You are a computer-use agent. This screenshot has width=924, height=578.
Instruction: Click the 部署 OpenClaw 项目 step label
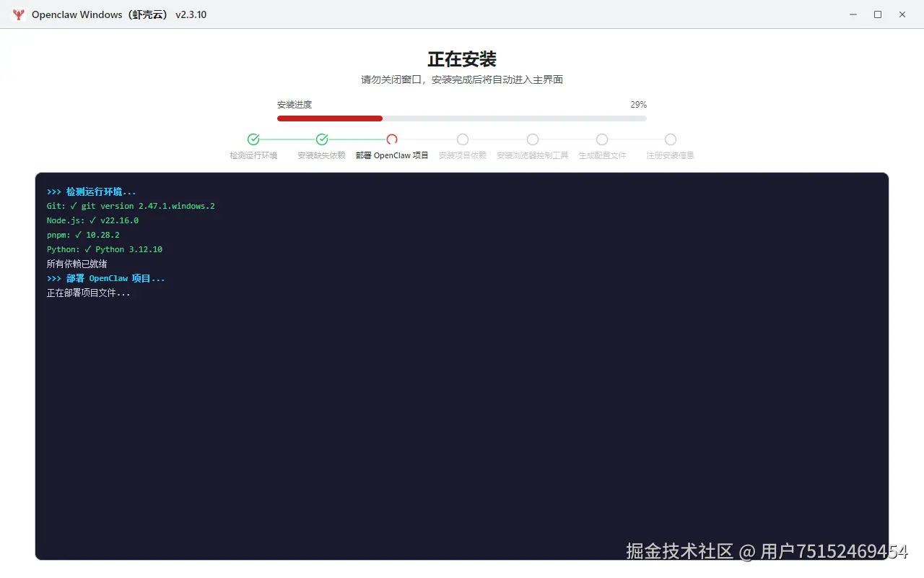click(x=392, y=155)
